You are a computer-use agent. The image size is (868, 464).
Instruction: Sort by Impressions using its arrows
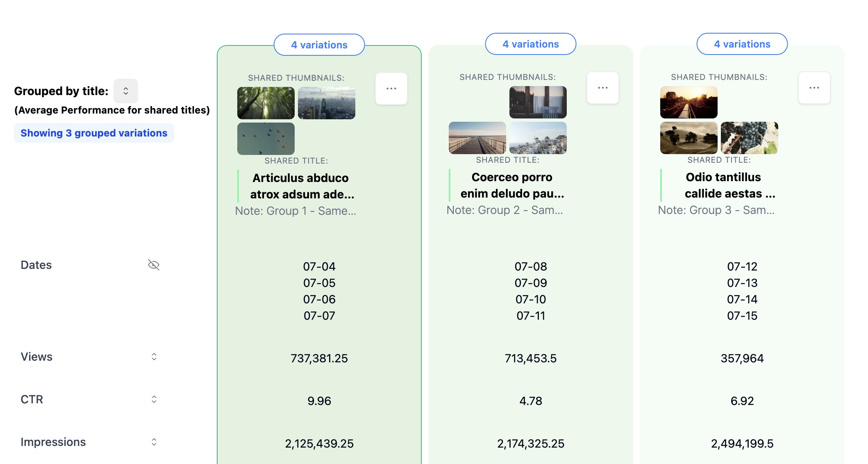[x=154, y=442]
